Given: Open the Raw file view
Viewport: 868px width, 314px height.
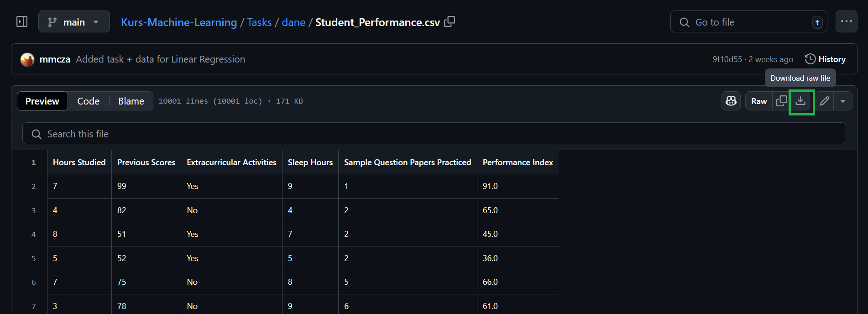Looking at the screenshot, I should point(759,101).
